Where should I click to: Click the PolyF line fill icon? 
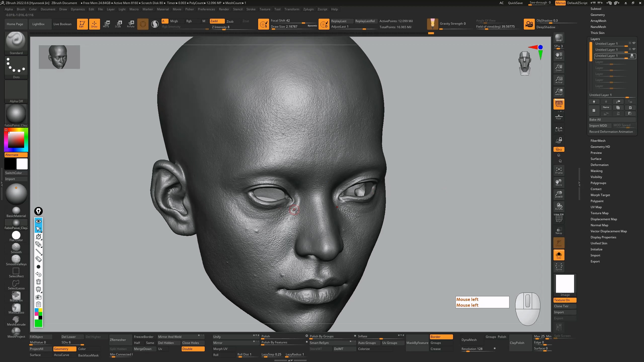(x=559, y=218)
